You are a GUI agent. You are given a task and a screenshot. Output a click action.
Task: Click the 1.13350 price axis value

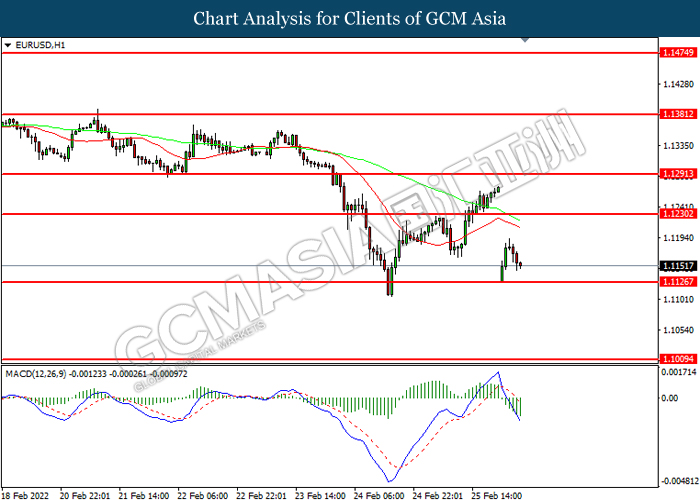[679, 146]
